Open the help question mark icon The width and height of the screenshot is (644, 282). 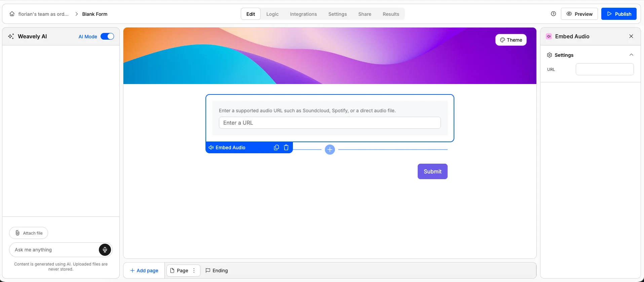pyautogui.click(x=554, y=14)
